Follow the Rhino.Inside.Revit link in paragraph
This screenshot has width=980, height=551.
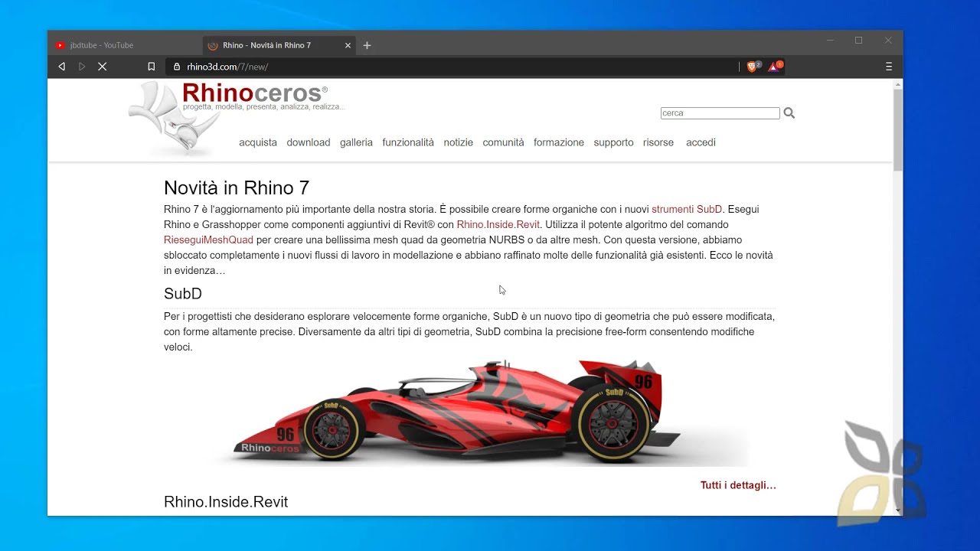tap(498, 224)
